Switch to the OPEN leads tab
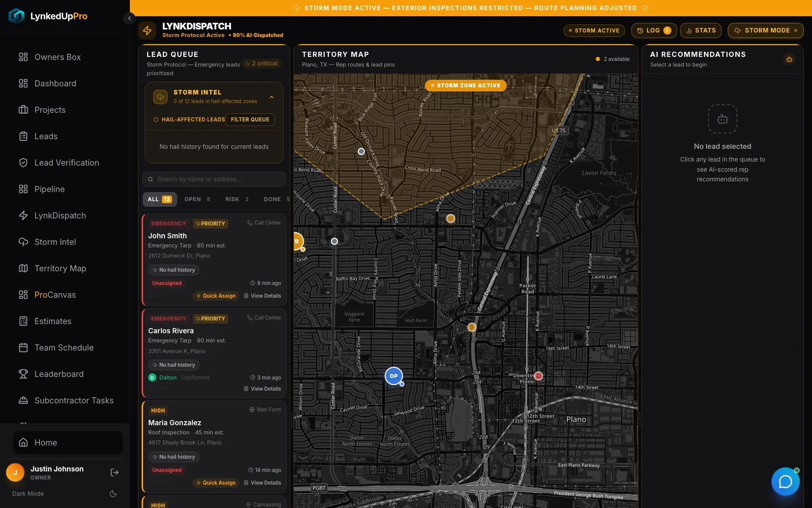 click(197, 199)
